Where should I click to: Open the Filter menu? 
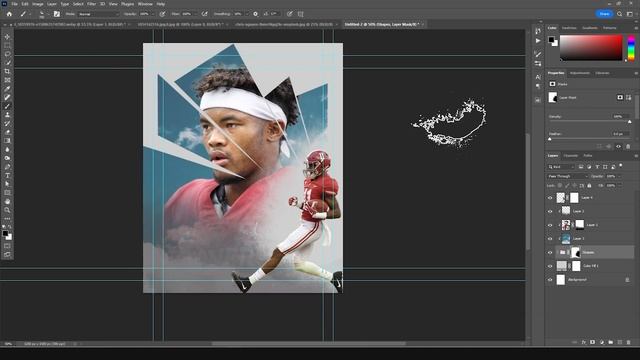tap(91, 4)
